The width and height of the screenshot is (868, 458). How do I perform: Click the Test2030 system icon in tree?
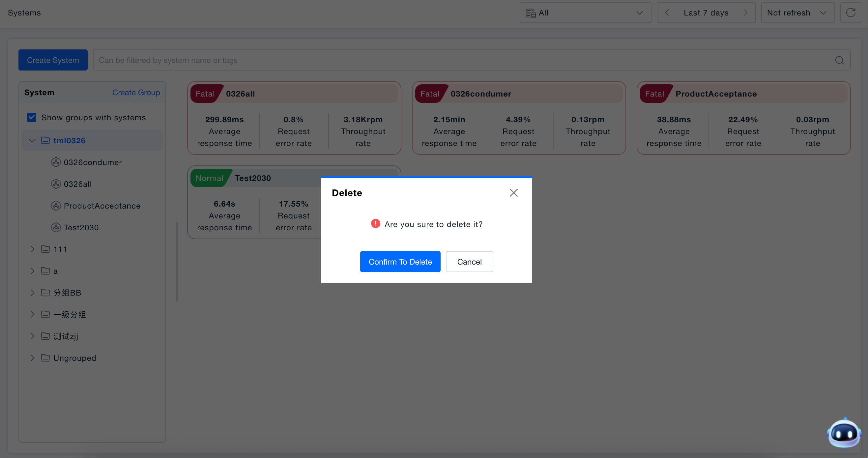56,227
